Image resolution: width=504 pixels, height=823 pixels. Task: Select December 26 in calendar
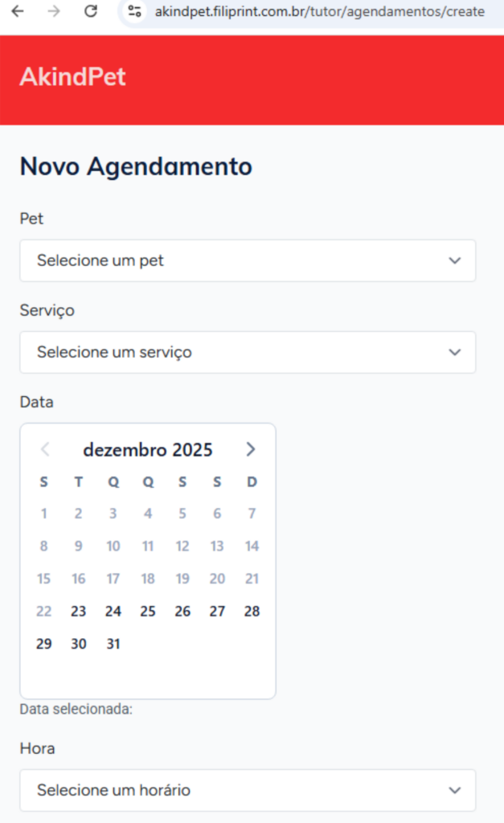point(182,611)
